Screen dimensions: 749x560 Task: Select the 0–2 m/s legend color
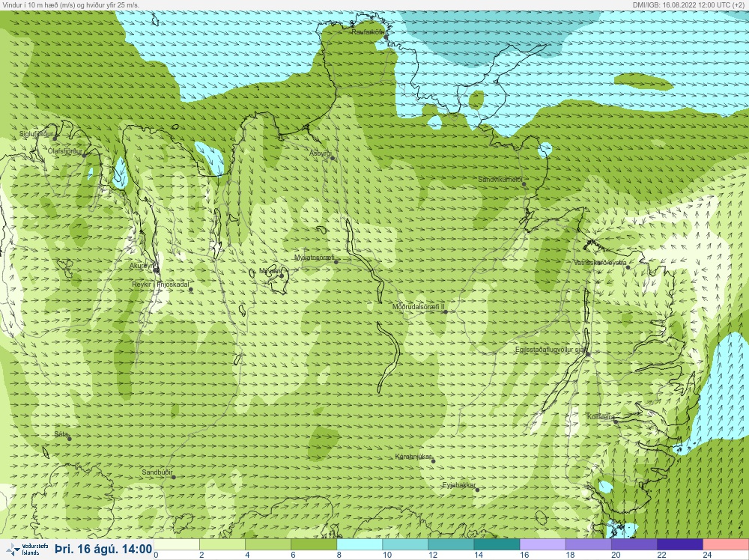(177, 544)
